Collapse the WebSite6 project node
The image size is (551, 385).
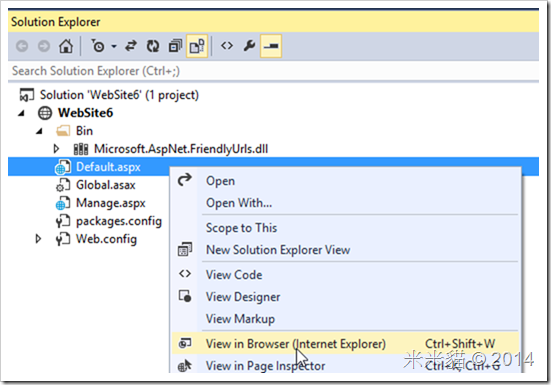click(21, 113)
